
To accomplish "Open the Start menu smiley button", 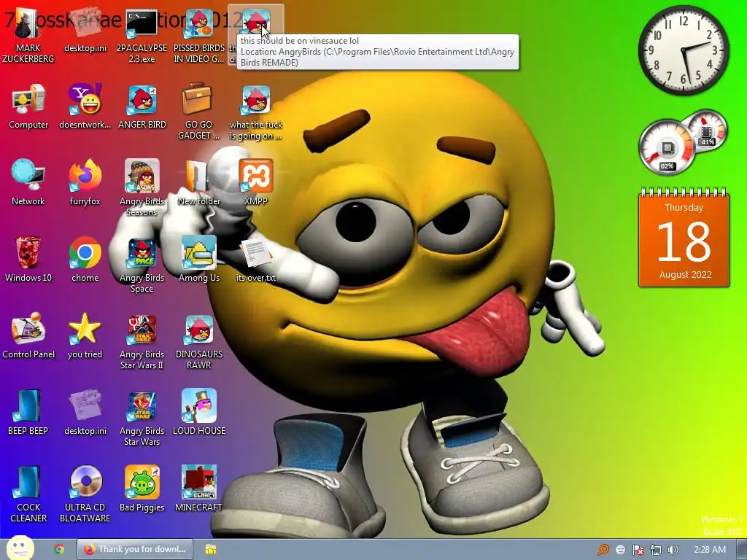I will click(20, 548).
